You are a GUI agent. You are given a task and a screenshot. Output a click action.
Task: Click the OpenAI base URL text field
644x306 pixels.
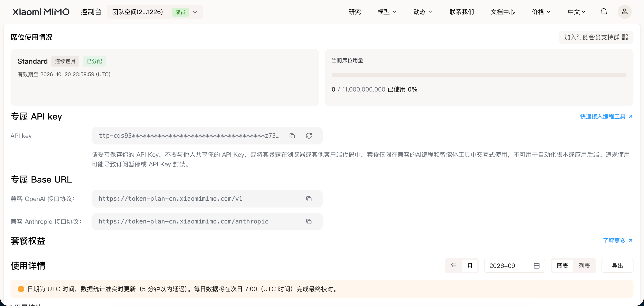pos(207,199)
